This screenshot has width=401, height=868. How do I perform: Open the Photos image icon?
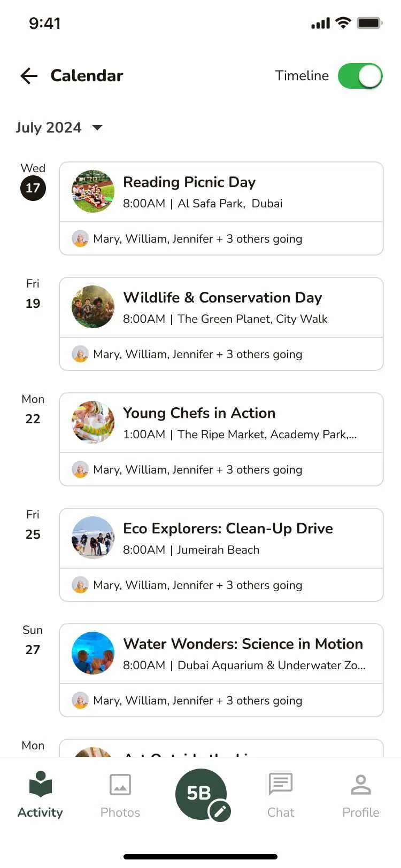(120, 785)
